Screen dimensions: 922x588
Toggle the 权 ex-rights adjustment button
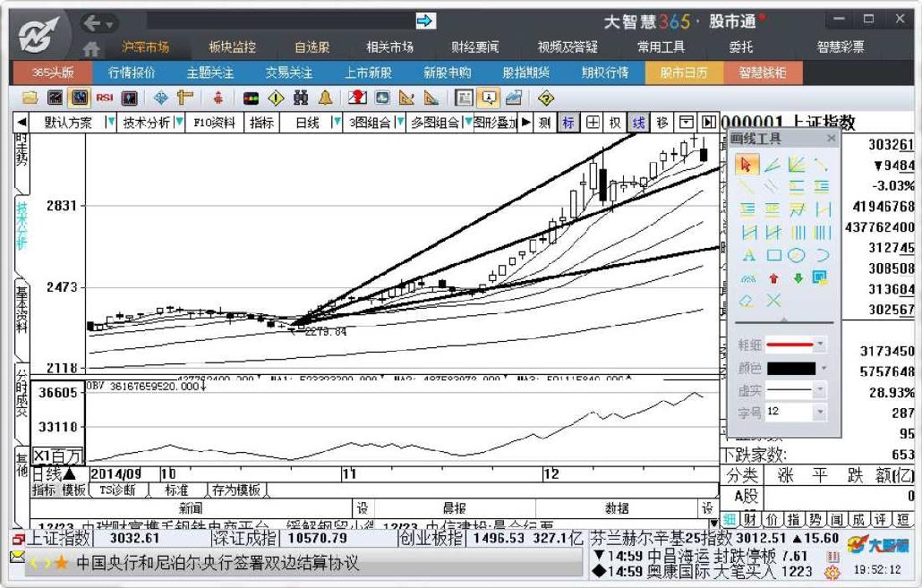click(x=615, y=123)
